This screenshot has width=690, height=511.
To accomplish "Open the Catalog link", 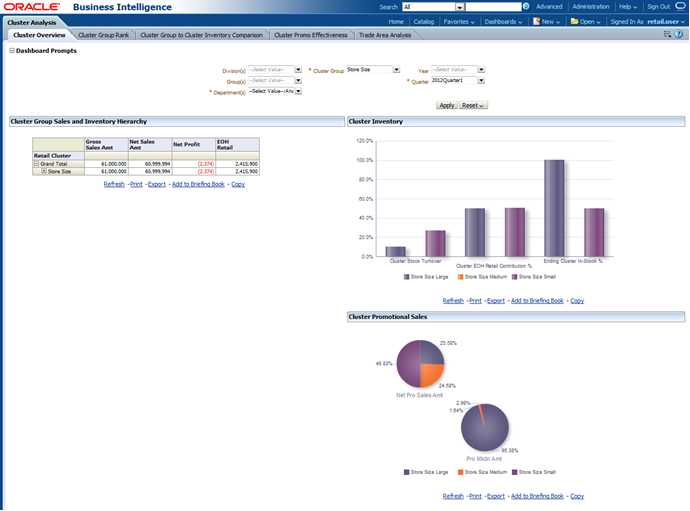I will tap(423, 22).
